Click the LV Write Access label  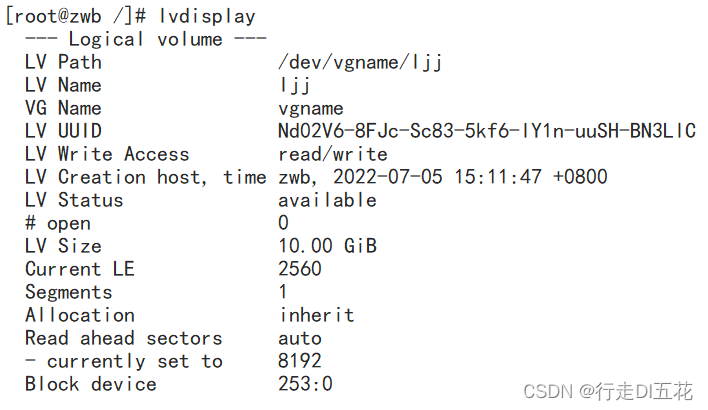[107, 154]
